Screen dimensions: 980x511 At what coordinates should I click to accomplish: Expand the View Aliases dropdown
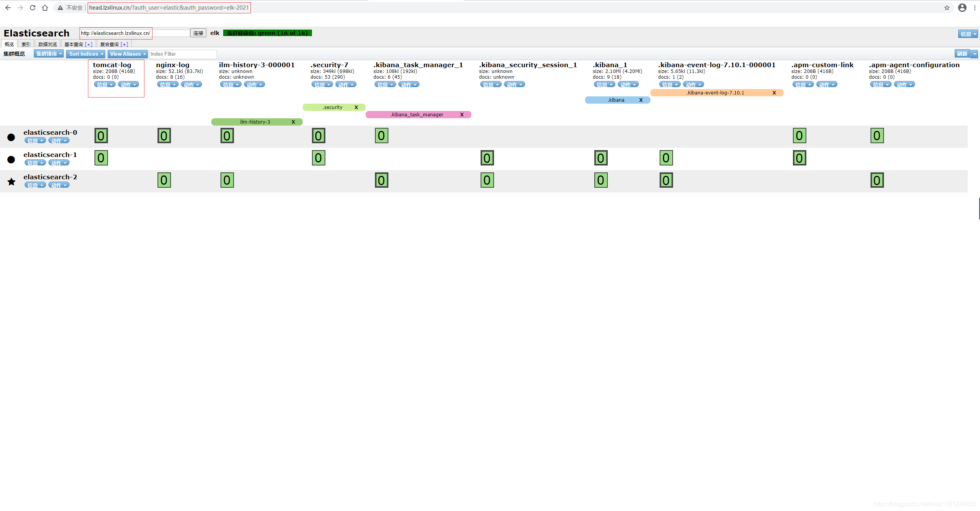click(x=128, y=54)
